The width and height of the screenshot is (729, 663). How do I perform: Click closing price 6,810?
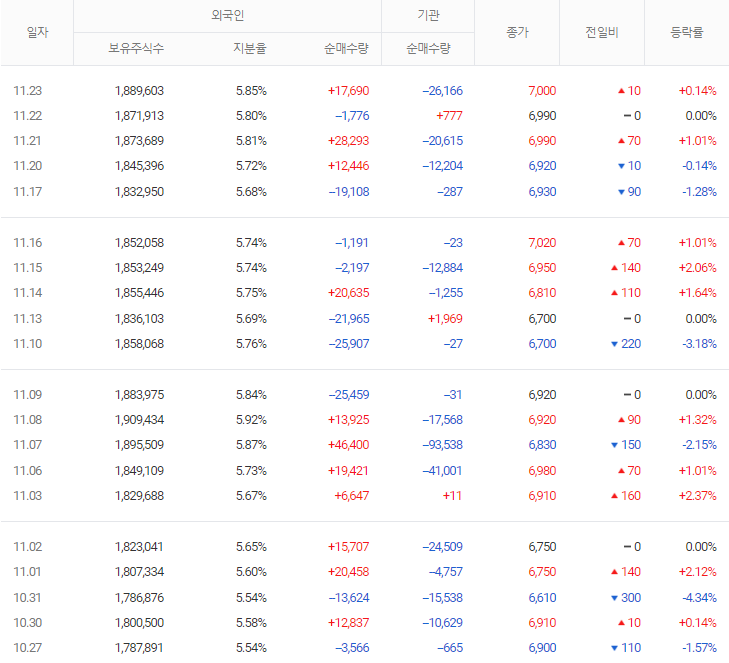point(542,293)
